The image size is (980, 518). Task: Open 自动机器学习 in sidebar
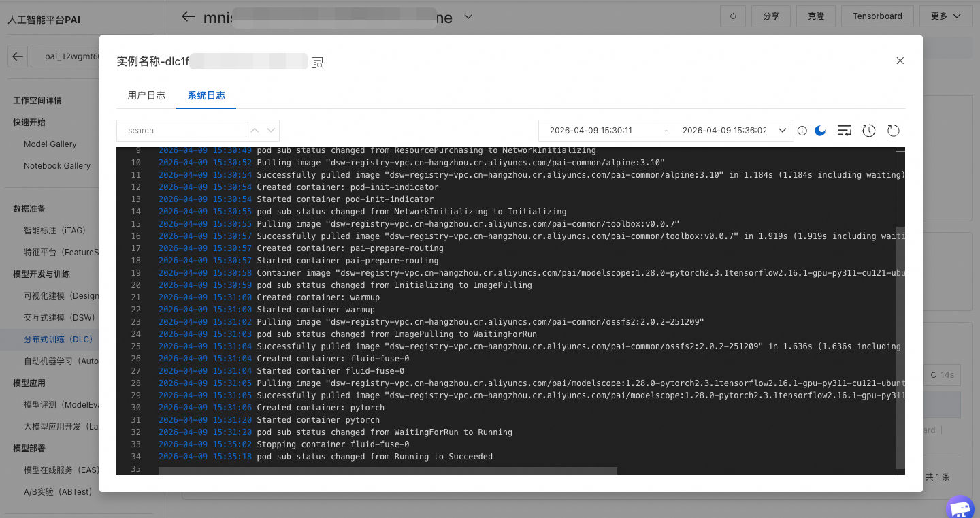point(61,361)
